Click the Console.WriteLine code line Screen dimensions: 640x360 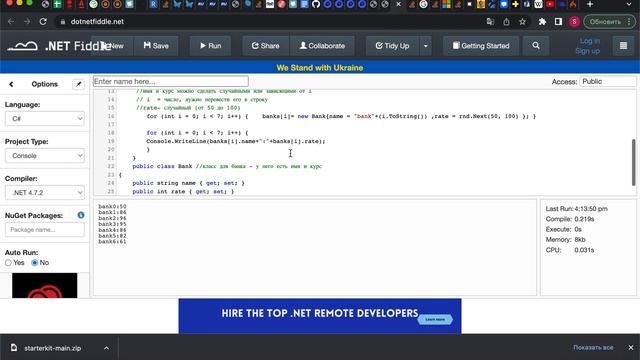pos(236,141)
